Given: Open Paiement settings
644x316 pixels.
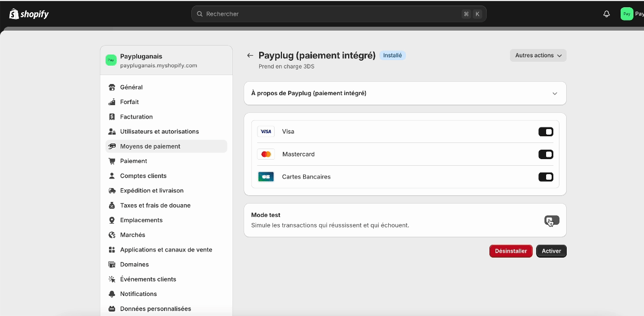Looking at the screenshot, I should pos(166,161).
